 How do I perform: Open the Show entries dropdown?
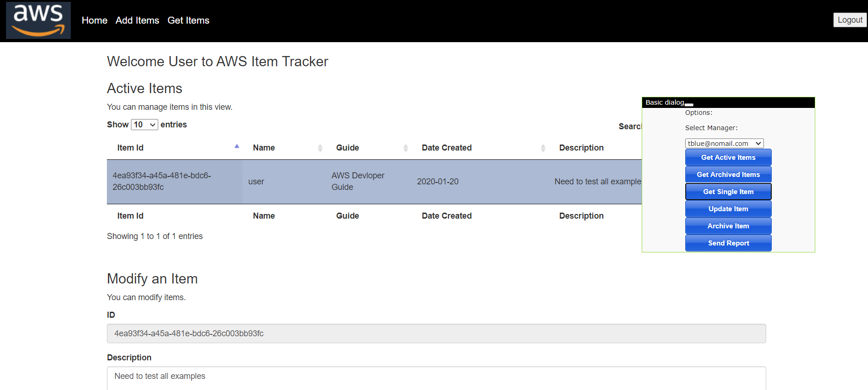pyautogui.click(x=144, y=125)
